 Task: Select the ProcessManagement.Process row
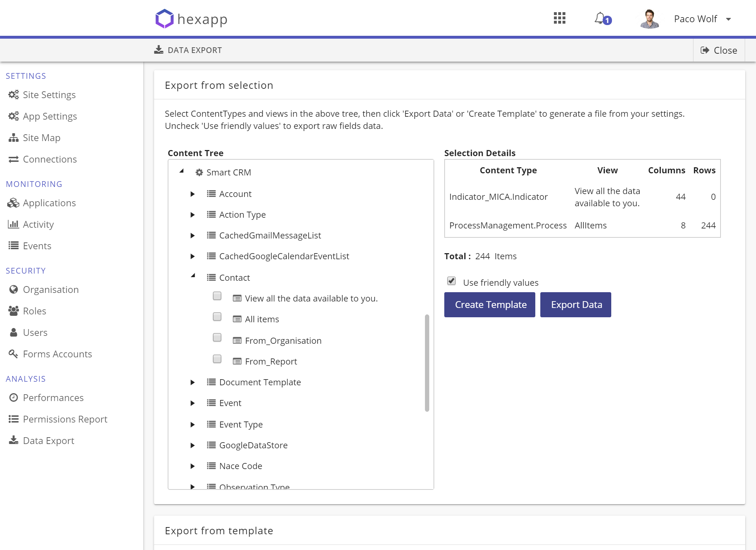click(582, 226)
